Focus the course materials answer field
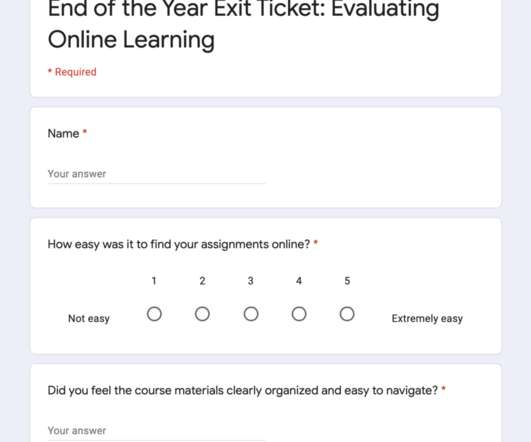This screenshot has height=442, width=531. point(156,431)
